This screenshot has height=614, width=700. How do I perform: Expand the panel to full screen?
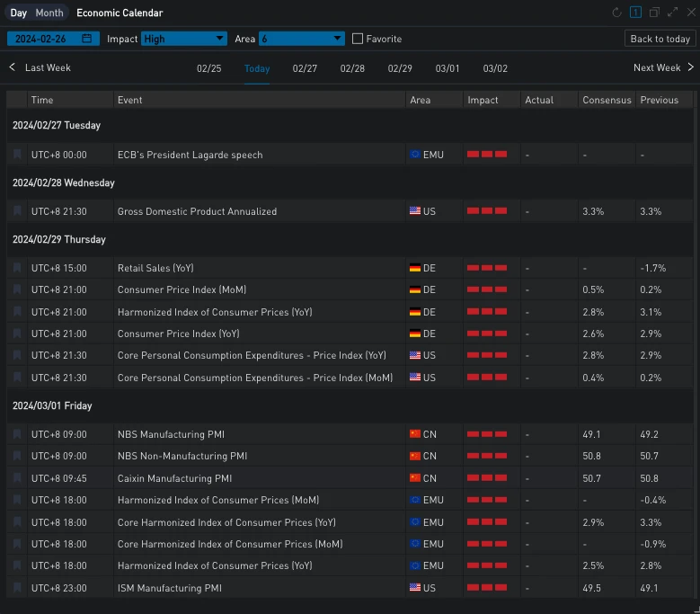coord(672,13)
